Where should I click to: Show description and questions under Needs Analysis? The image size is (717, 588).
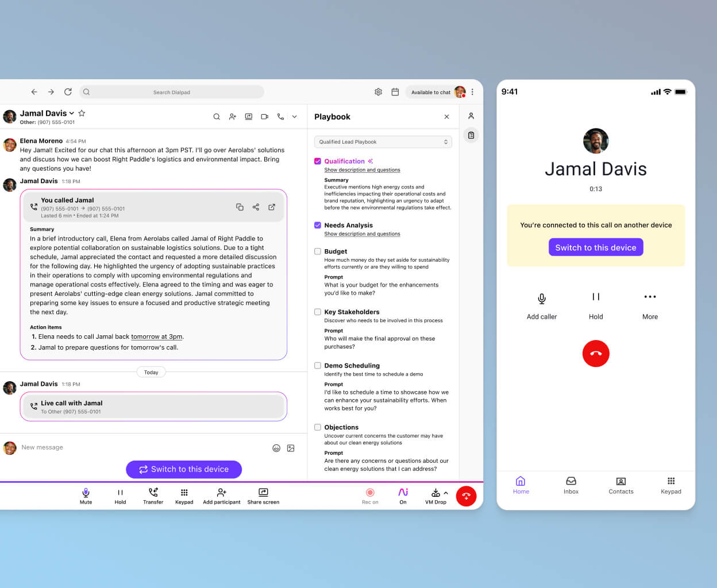[362, 234]
